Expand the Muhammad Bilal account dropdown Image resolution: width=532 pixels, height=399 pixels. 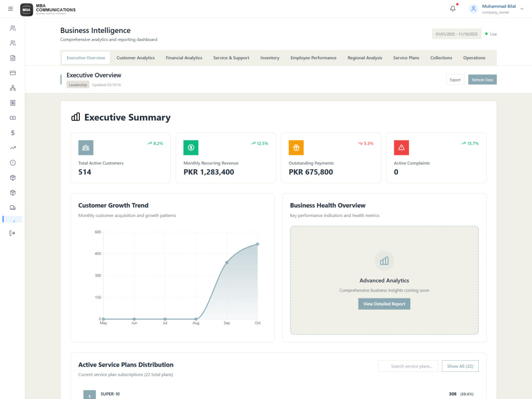(x=522, y=9)
